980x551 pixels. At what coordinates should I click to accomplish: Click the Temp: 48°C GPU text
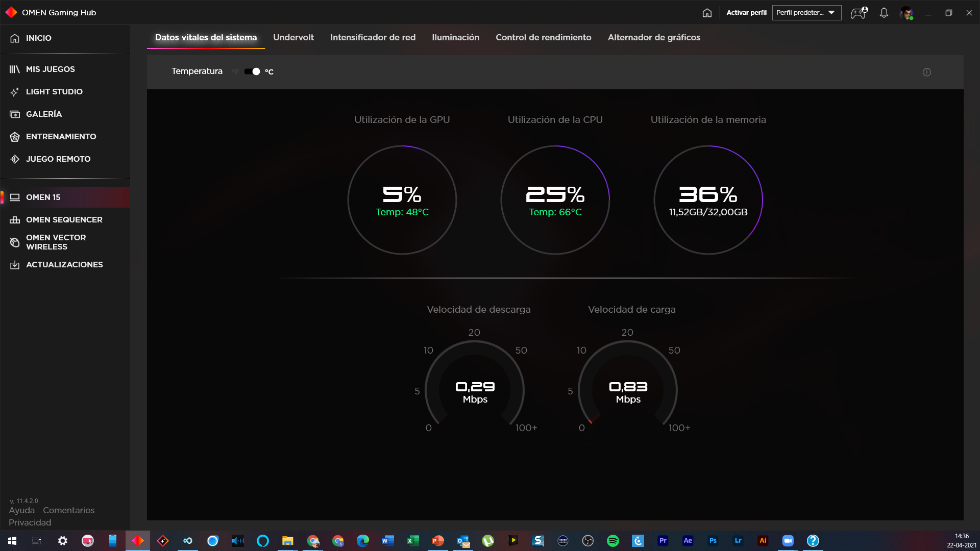point(402,212)
